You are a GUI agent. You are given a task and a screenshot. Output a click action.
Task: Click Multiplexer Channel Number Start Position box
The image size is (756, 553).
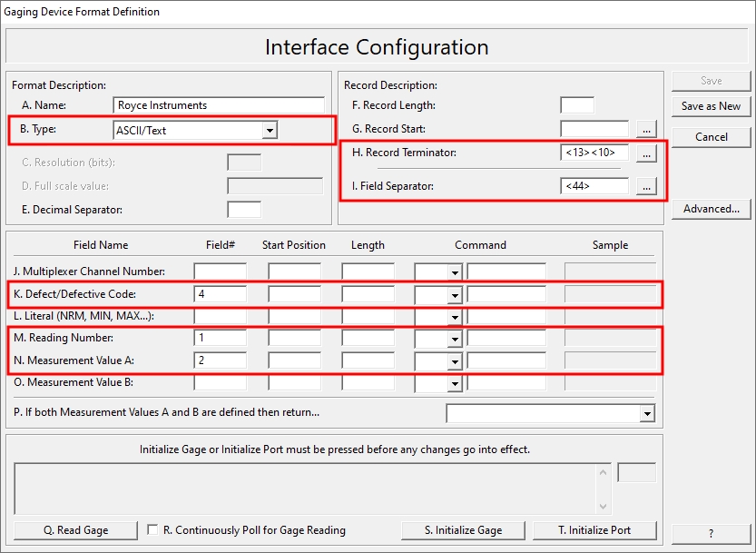(x=295, y=272)
